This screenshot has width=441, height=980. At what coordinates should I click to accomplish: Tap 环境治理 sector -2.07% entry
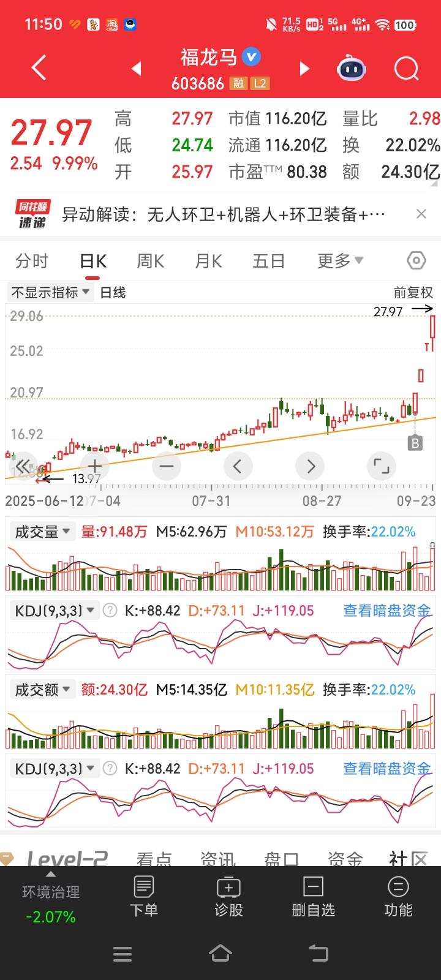[51, 904]
